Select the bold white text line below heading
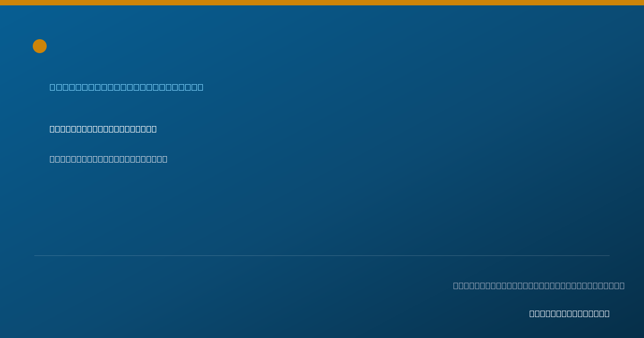Image resolution: width=644 pixels, height=338 pixels. (x=103, y=129)
